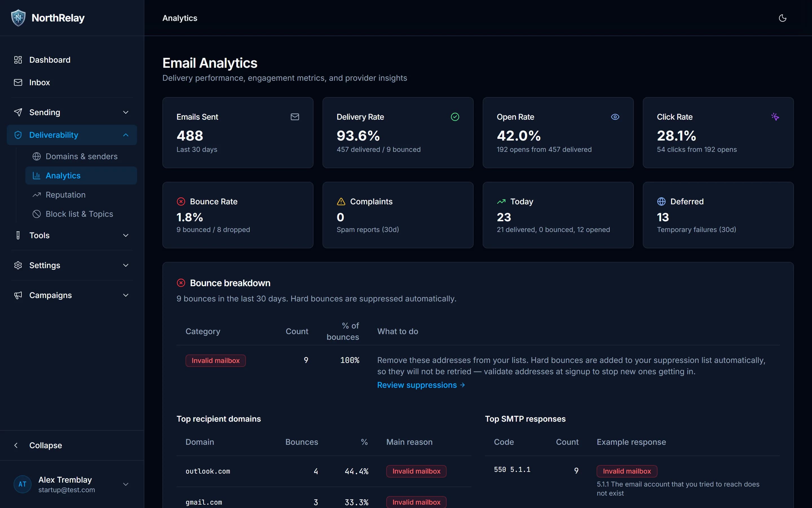Screen dimensions: 812x508
Task: Click the Collapse left arrow icon
Action: 16,445
